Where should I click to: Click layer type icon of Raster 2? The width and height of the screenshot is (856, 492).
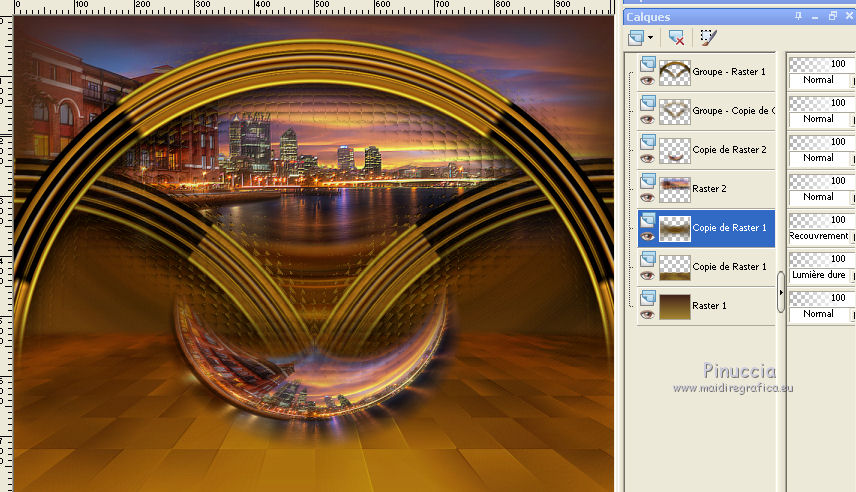[x=647, y=181]
